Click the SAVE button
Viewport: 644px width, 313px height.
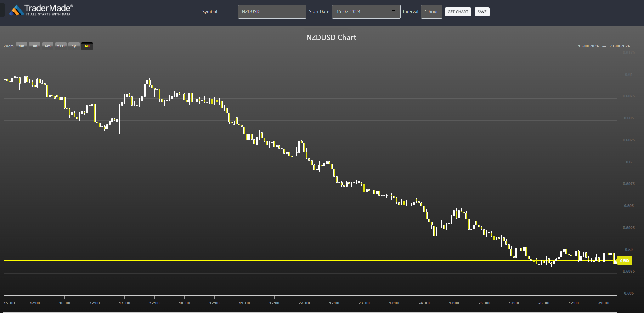coord(482,12)
